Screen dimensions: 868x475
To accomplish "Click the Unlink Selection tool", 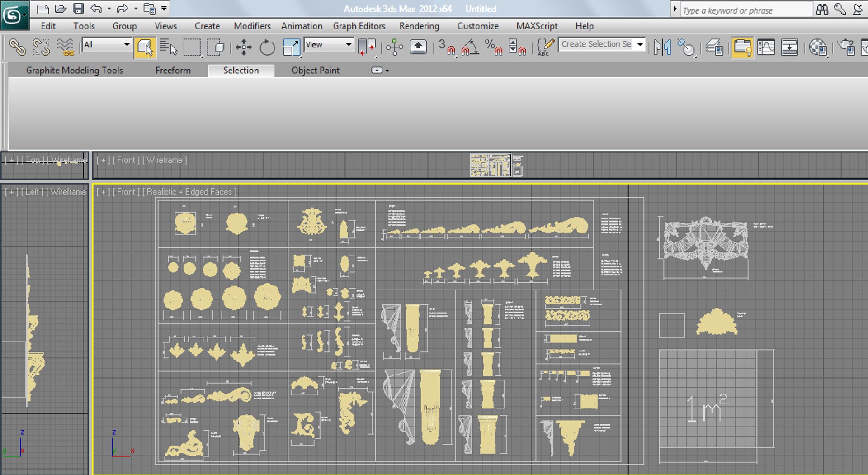I will pos(41,47).
